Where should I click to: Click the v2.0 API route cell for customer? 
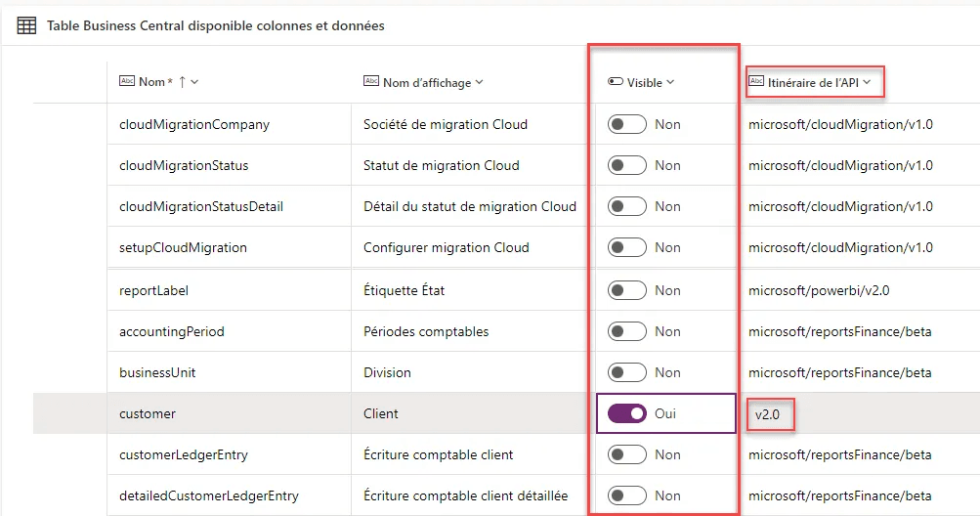click(768, 414)
